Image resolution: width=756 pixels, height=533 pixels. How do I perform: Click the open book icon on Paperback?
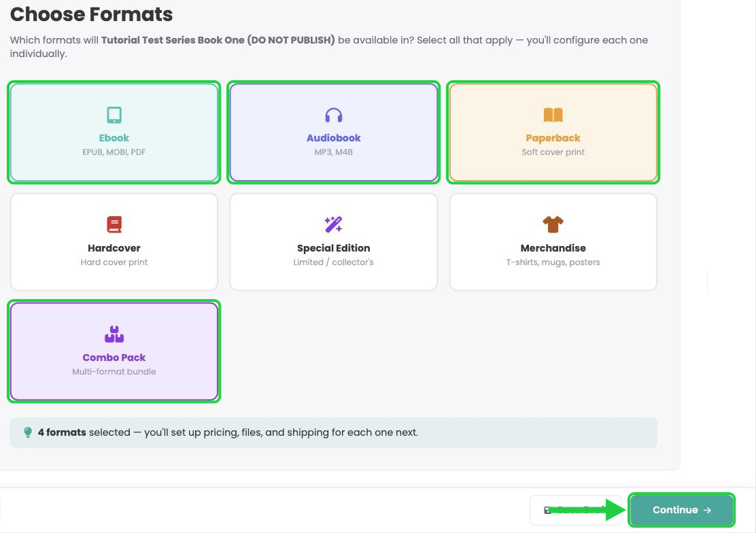(553, 115)
